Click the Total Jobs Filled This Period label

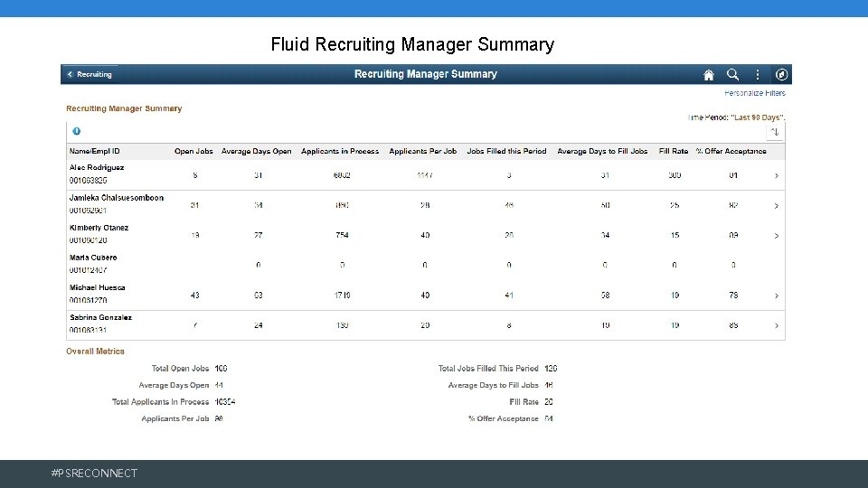coord(488,369)
